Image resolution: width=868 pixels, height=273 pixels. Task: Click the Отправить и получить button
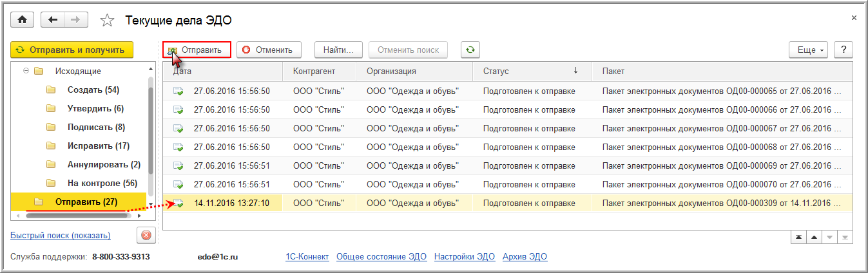(x=72, y=50)
